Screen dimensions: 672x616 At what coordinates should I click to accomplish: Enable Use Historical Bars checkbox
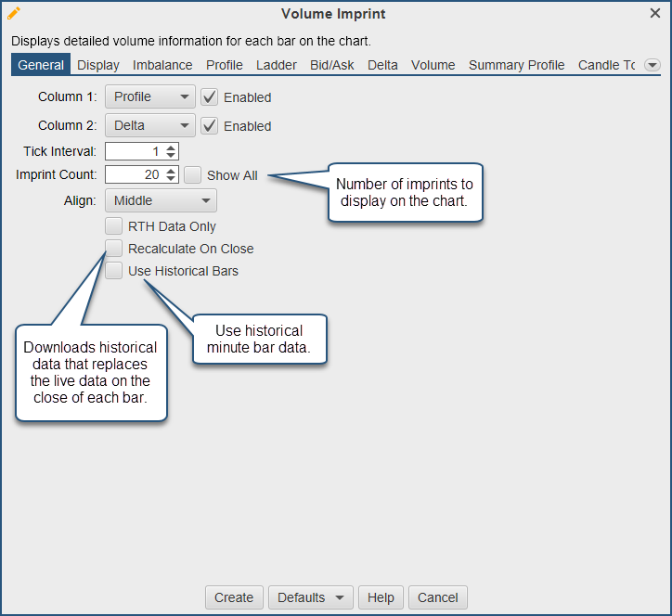pos(114,270)
